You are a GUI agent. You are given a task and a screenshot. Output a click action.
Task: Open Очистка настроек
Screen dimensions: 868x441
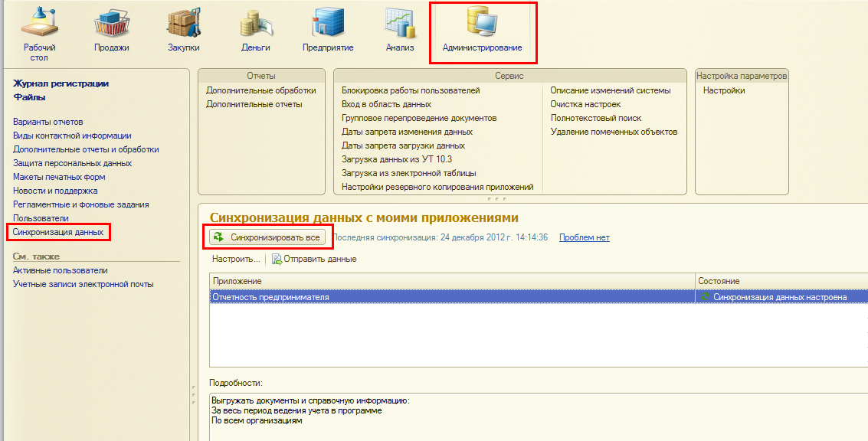tap(585, 104)
